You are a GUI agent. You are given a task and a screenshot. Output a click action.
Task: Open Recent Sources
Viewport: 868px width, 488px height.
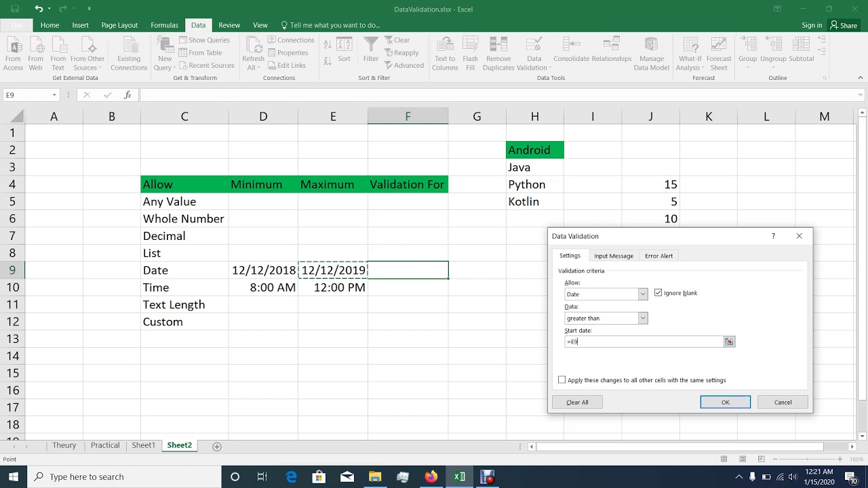tap(206, 66)
